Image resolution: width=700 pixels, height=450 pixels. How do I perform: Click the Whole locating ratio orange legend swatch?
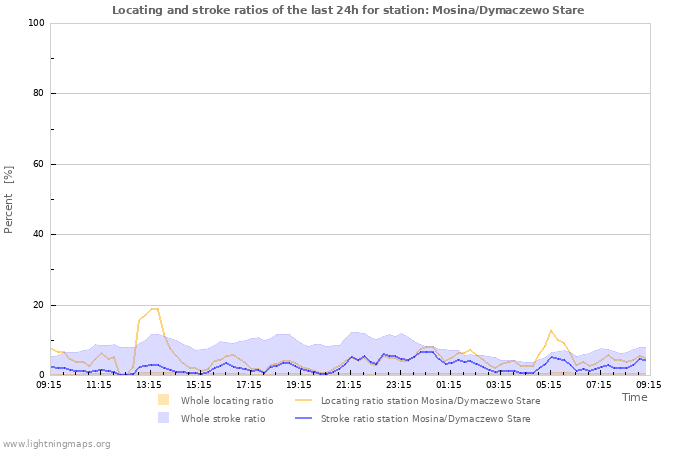point(163,400)
